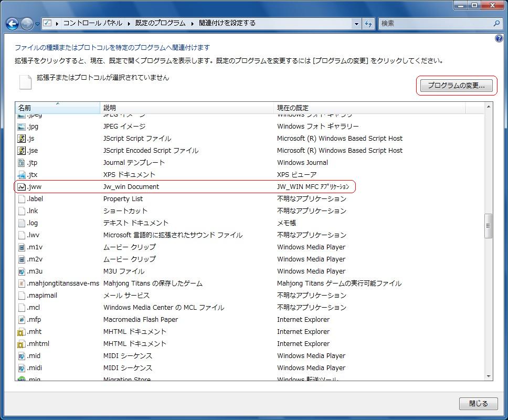Screen dimensions: 508x420
Task: Select the .mfp Flash Paper icon
Action: 22,320
